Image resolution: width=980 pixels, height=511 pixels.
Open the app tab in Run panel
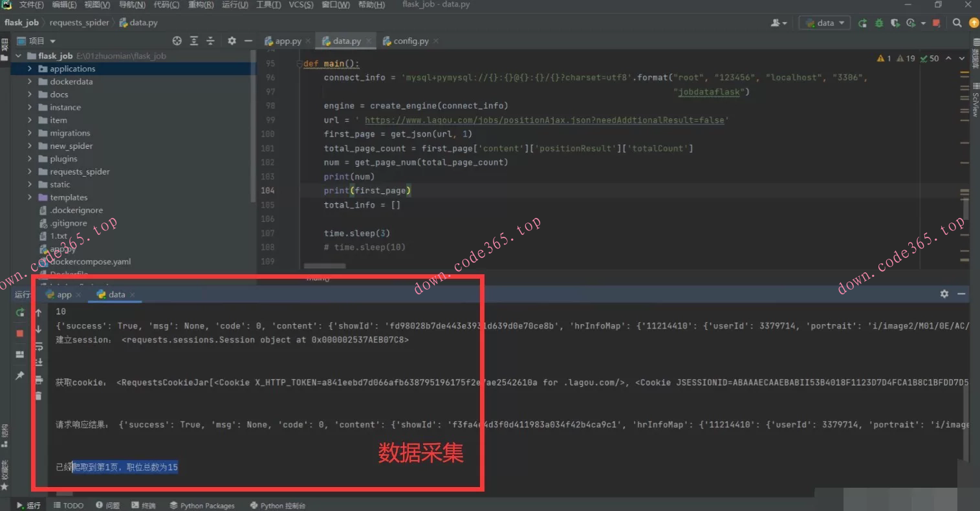coord(63,294)
